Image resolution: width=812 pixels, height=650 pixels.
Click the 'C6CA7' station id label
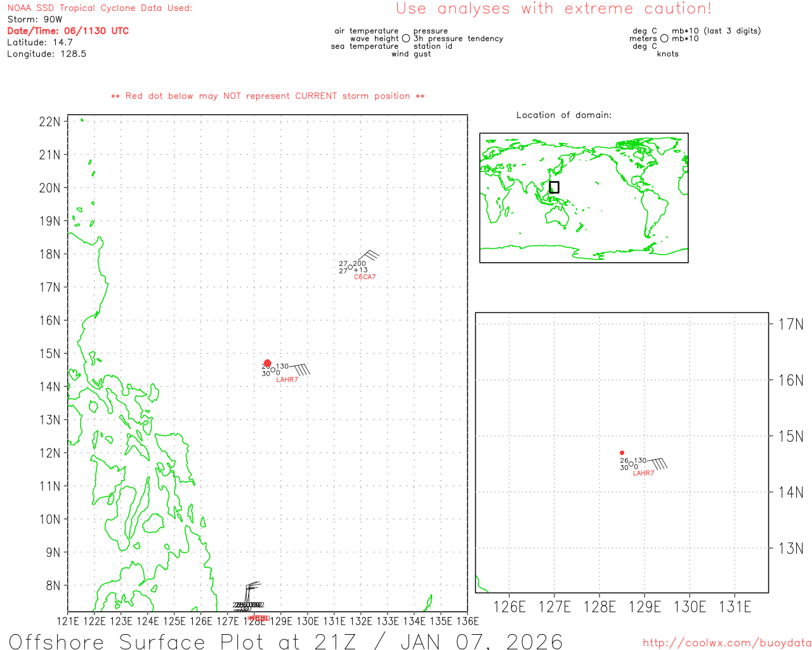pyautogui.click(x=365, y=277)
